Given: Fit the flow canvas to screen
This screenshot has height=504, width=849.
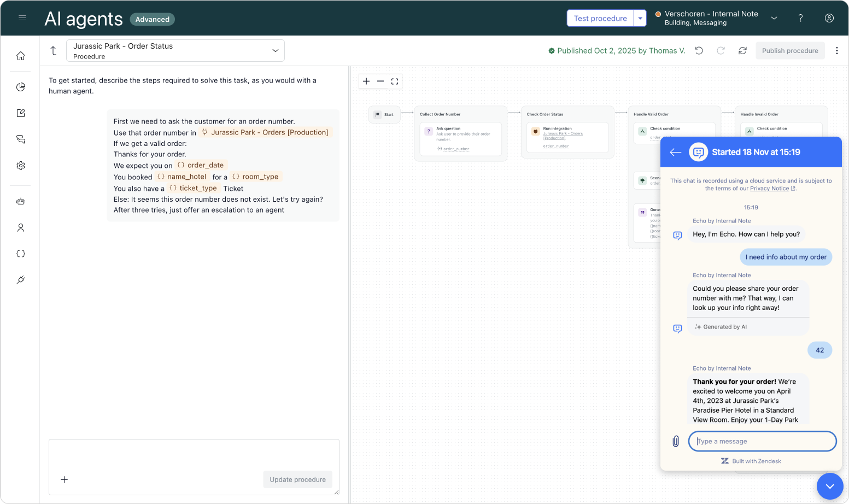Looking at the screenshot, I should click(395, 81).
